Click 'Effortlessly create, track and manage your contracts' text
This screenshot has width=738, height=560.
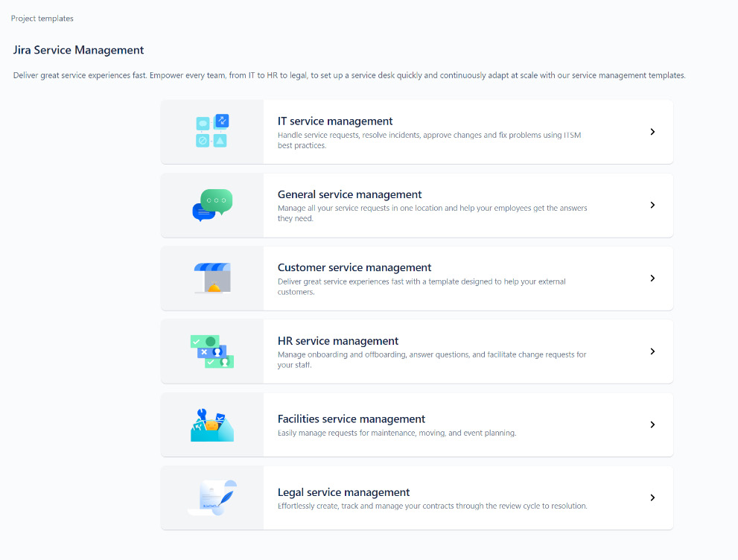click(432, 506)
